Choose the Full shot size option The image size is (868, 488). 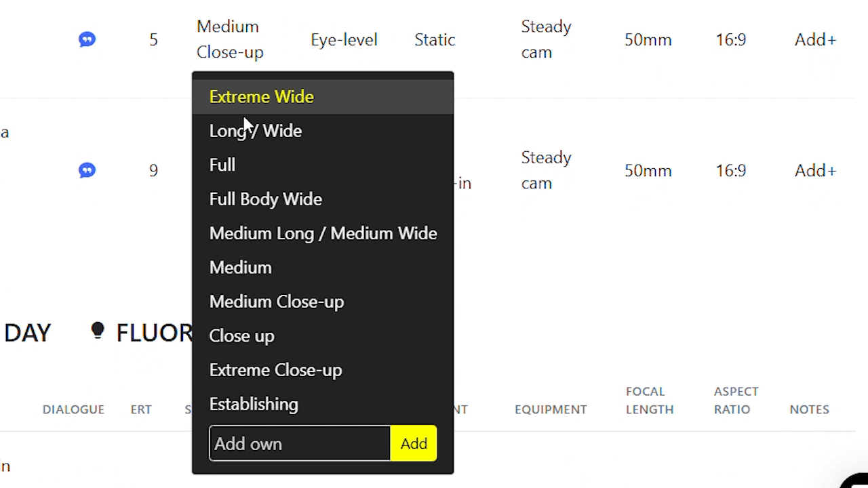(x=222, y=165)
